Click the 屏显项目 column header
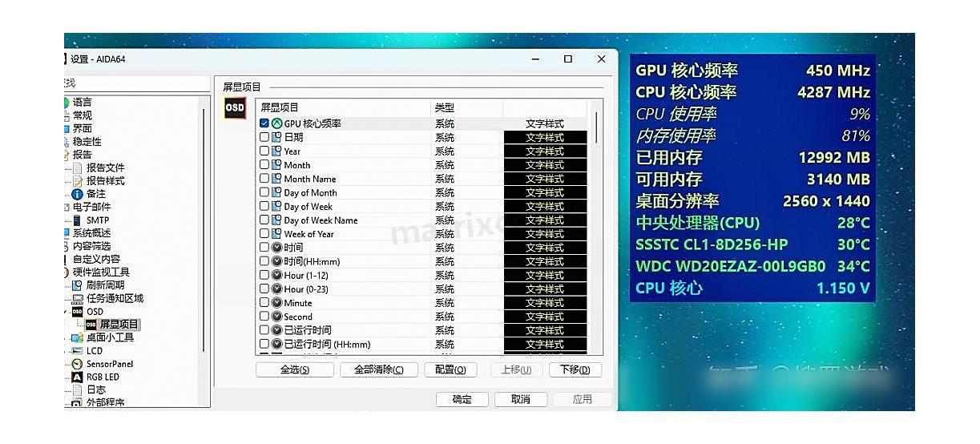Screen dimensions: 980x444 [343, 107]
